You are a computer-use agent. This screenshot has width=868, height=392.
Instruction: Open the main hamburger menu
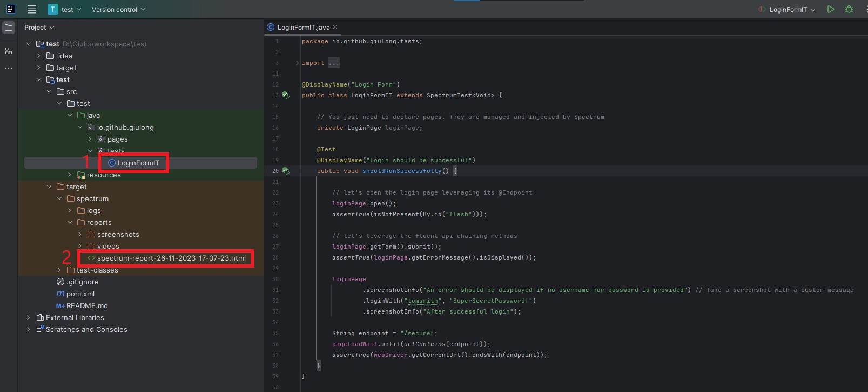tap(32, 9)
